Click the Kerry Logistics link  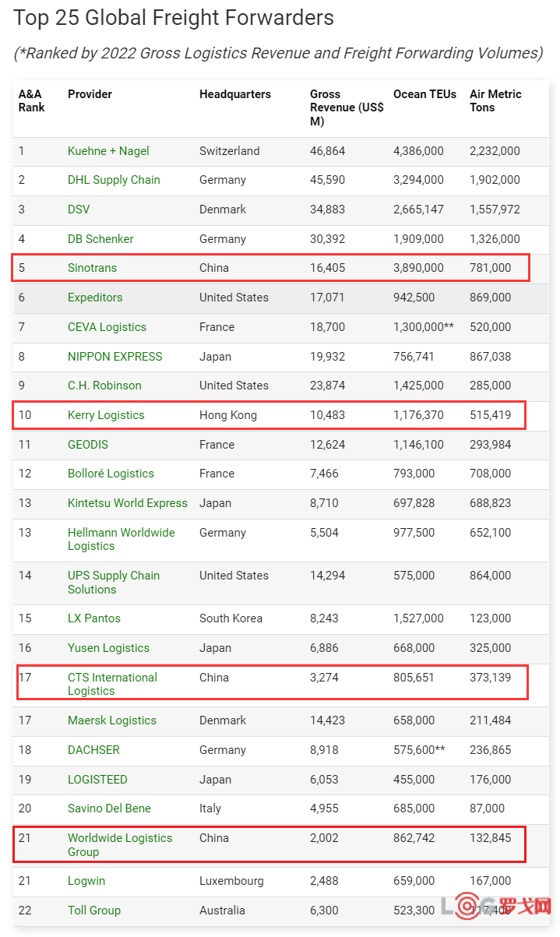click(106, 415)
